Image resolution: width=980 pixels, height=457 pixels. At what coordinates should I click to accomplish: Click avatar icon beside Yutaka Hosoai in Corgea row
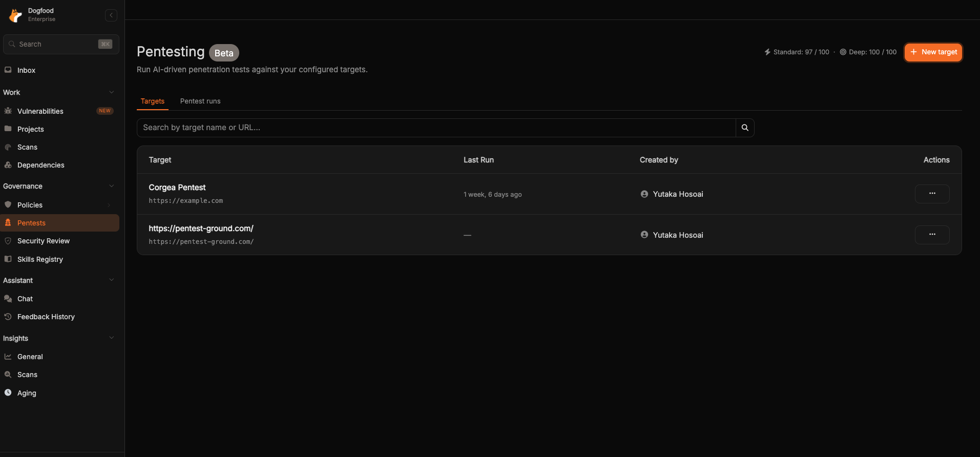pyautogui.click(x=644, y=194)
